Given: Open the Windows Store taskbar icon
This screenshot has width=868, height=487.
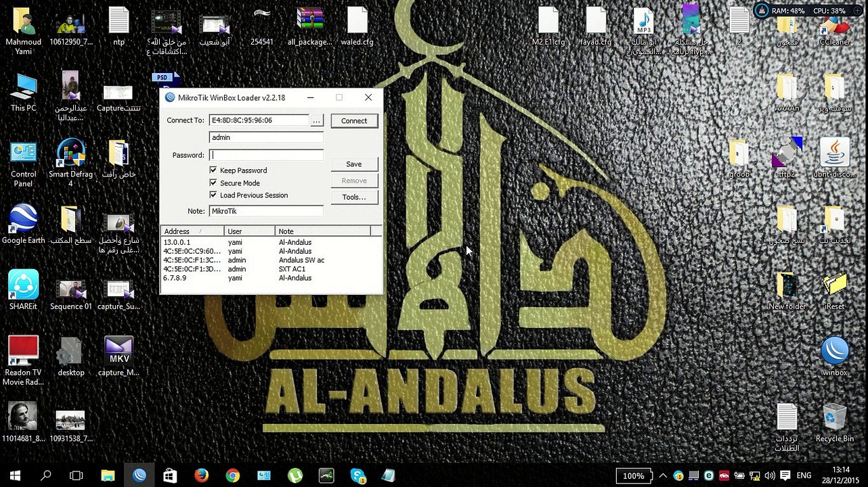Looking at the screenshot, I should [170, 476].
